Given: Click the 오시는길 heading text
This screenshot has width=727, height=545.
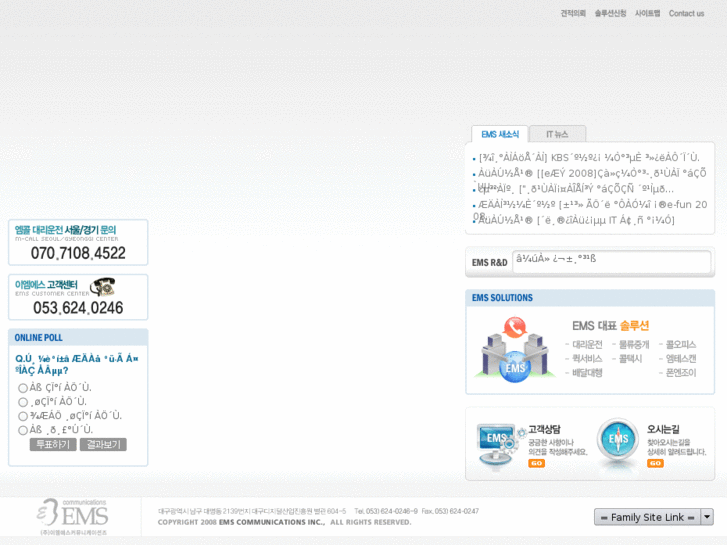Looking at the screenshot, I should click(663, 430).
